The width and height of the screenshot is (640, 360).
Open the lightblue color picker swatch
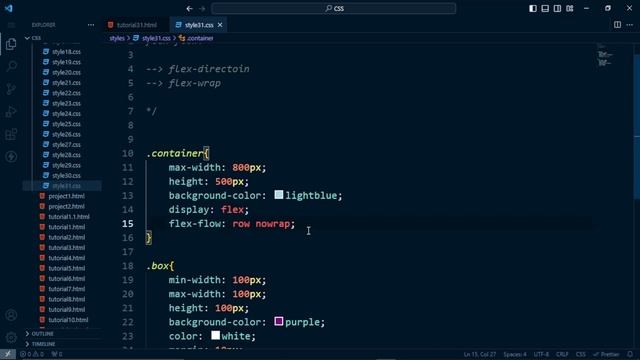279,195
